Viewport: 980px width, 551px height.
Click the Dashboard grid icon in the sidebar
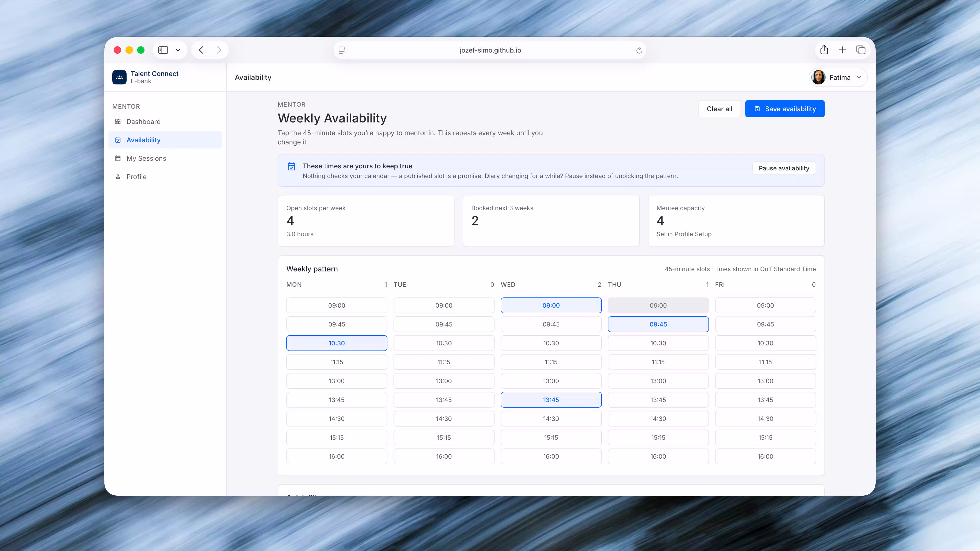(x=118, y=122)
